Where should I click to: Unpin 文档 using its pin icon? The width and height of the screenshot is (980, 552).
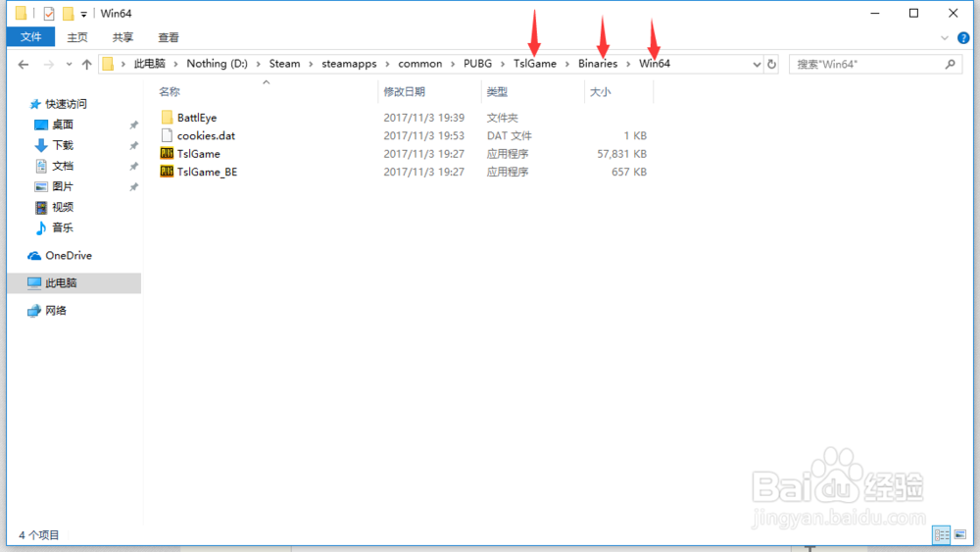pos(133,167)
